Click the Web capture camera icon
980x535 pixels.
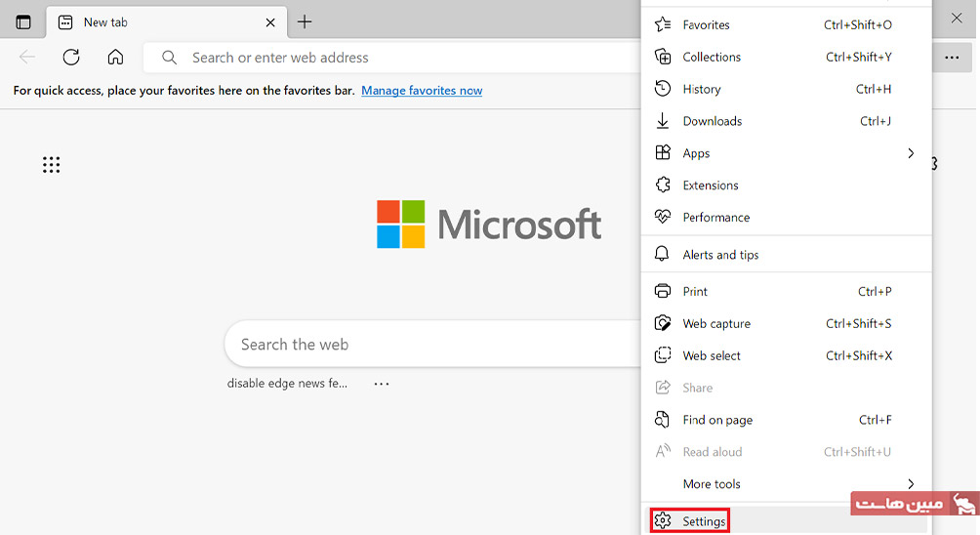click(663, 323)
